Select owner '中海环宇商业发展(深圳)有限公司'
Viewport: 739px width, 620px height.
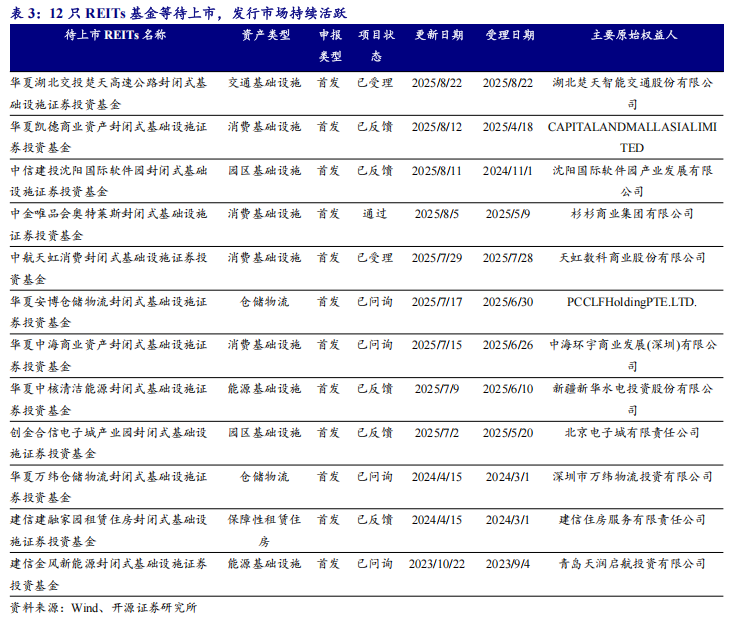click(x=632, y=356)
